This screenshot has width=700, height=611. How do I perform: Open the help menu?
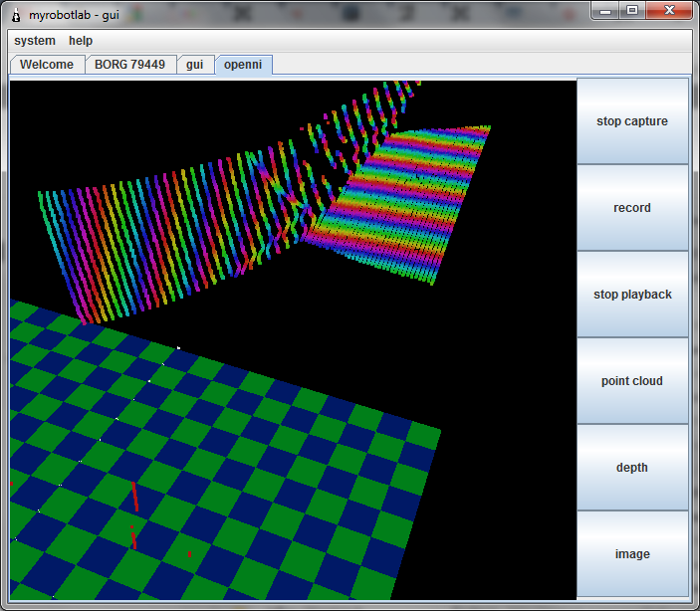pos(81,41)
